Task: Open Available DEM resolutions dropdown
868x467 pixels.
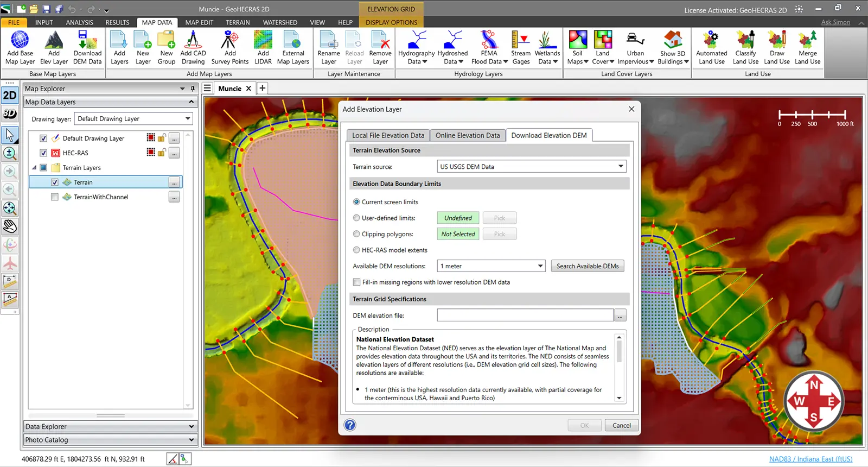Action: pyautogui.click(x=491, y=266)
